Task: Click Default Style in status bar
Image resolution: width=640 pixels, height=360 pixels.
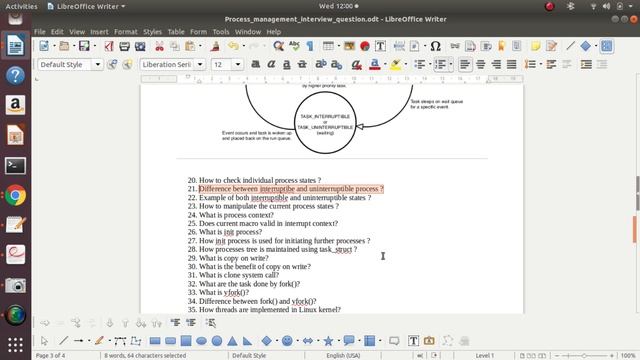Action: [x=249, y=356]
